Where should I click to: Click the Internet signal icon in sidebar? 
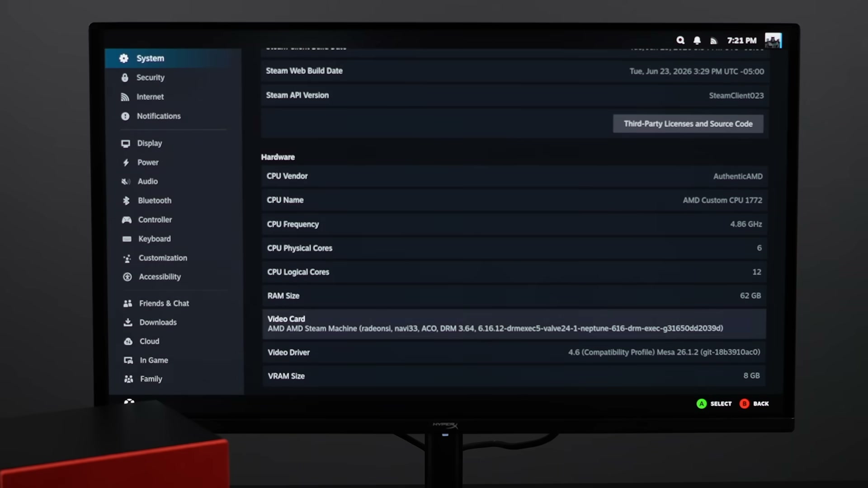(125, 97)
